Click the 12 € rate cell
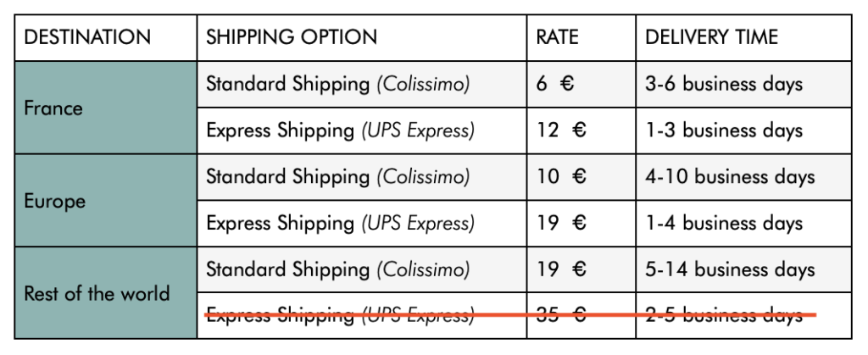This screenshot has height=355, width=868. [581, 131]
